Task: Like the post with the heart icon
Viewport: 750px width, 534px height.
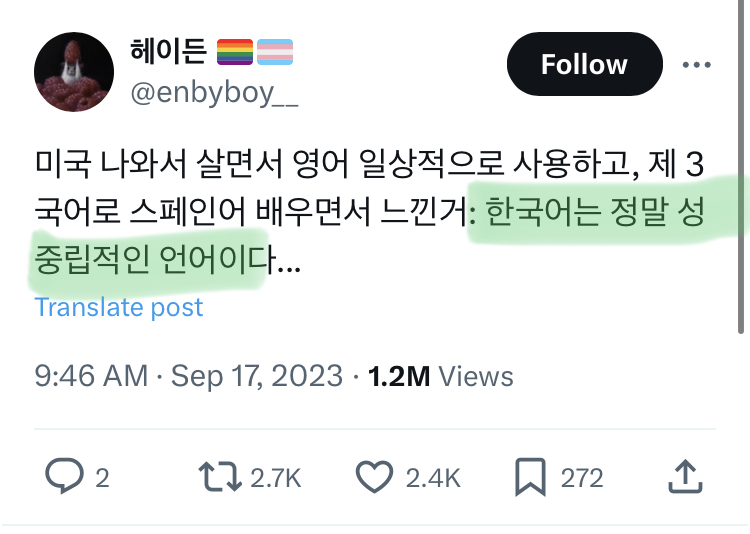Action: 374,478
